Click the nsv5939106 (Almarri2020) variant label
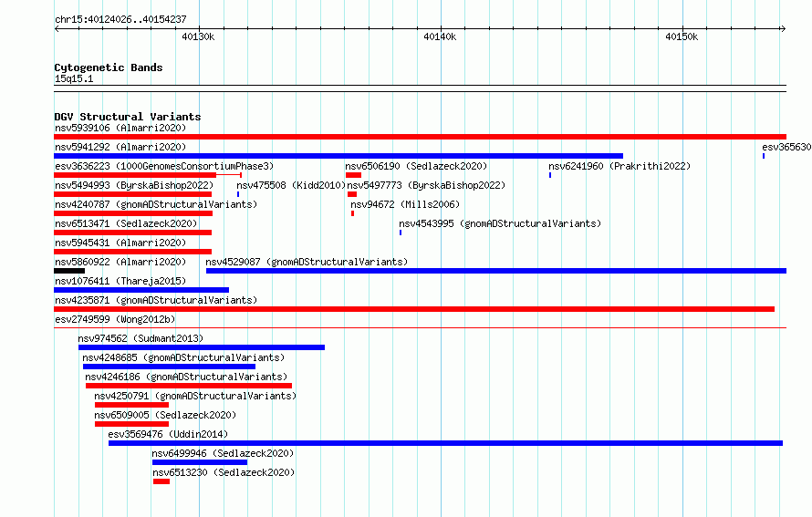 tap(120, 128)
